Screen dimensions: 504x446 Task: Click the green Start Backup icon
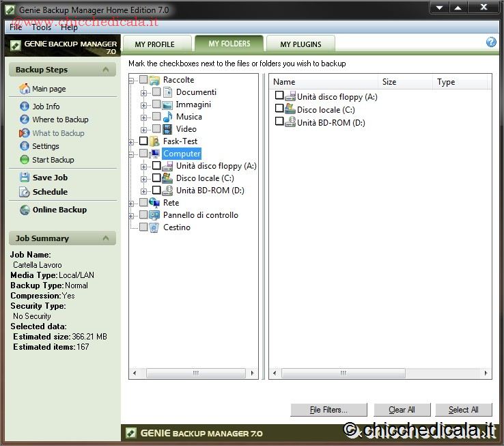pyautogui.click(x=25, y=160)
